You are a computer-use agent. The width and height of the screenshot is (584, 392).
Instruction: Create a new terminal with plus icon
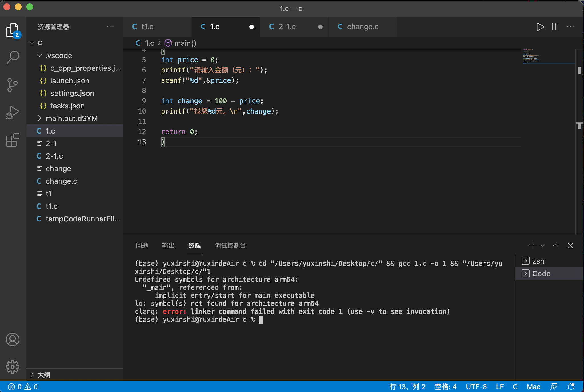tap(533, 245)
